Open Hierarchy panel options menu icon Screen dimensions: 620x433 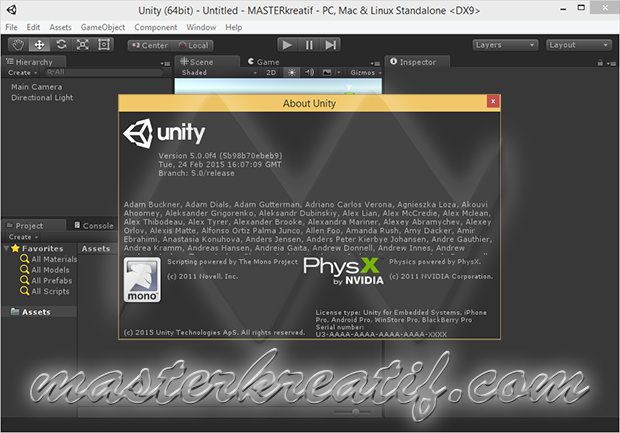tap(165, 63)
